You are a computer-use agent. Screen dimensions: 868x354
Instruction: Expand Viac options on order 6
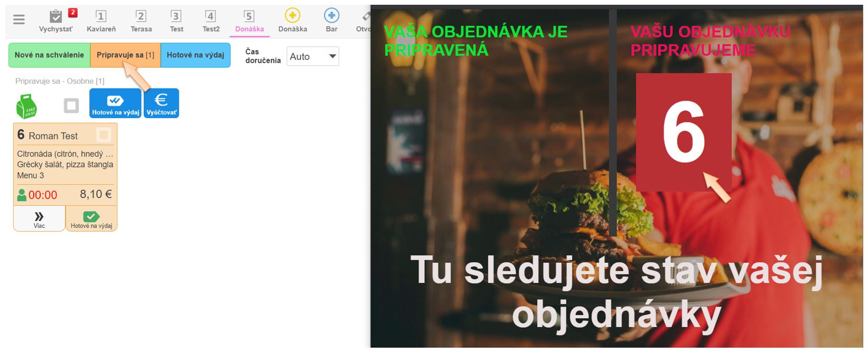tap(39, 218)
